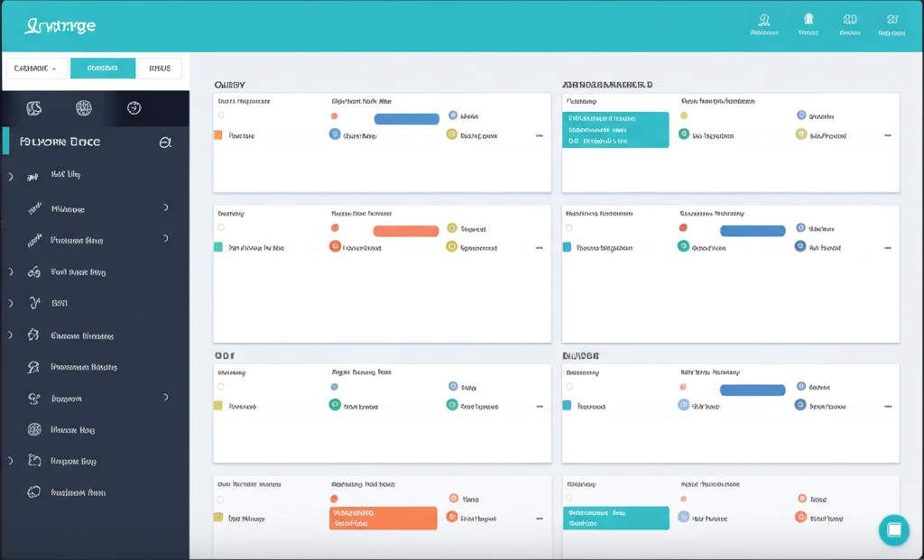
Task: Expand the first sidebar item using its left chevron
Action: click(x=11, y=176)
